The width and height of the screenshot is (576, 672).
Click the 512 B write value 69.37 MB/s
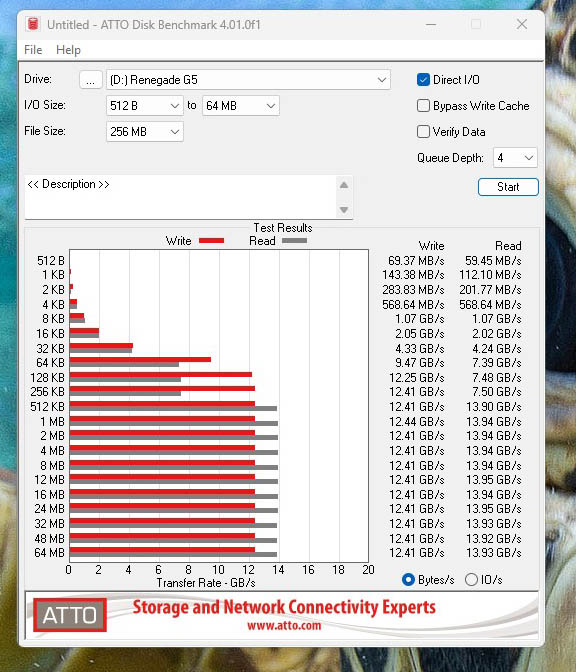416,261
